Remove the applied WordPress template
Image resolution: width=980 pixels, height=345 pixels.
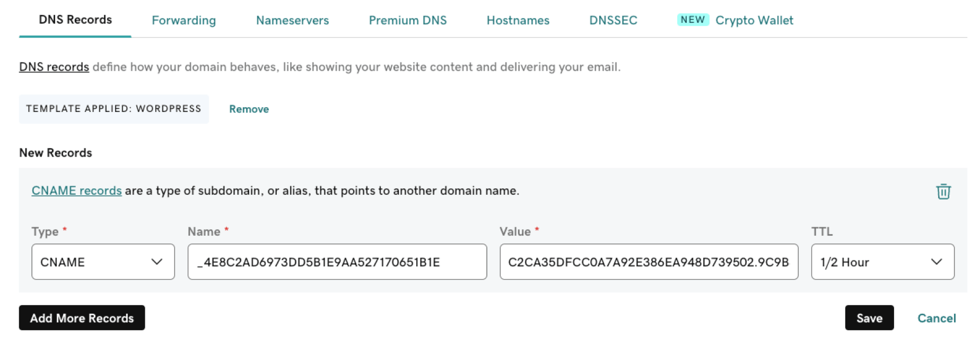(x=249, y=109)
